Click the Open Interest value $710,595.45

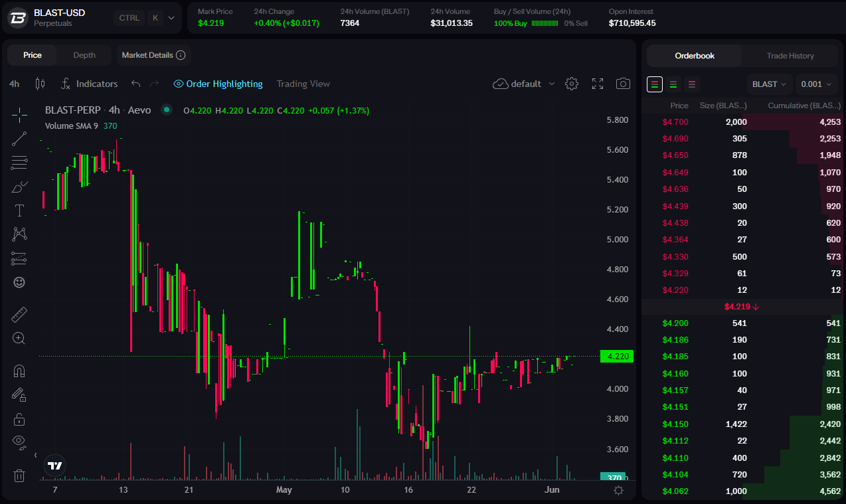coord(632,23)
